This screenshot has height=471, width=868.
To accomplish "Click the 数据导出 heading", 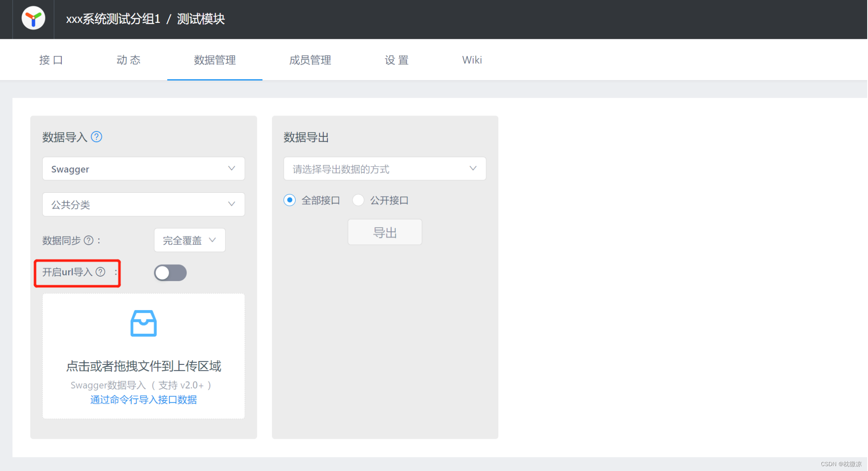I will 306,137.
